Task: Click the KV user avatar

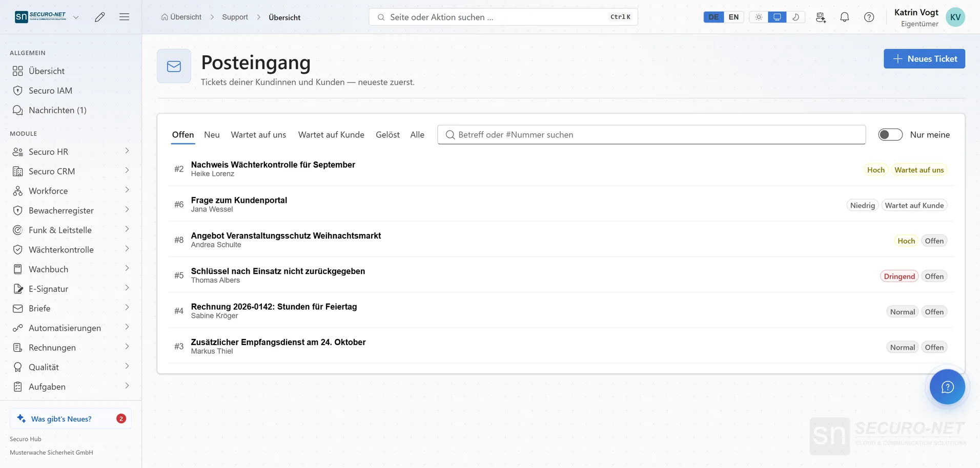Action: 955,17
